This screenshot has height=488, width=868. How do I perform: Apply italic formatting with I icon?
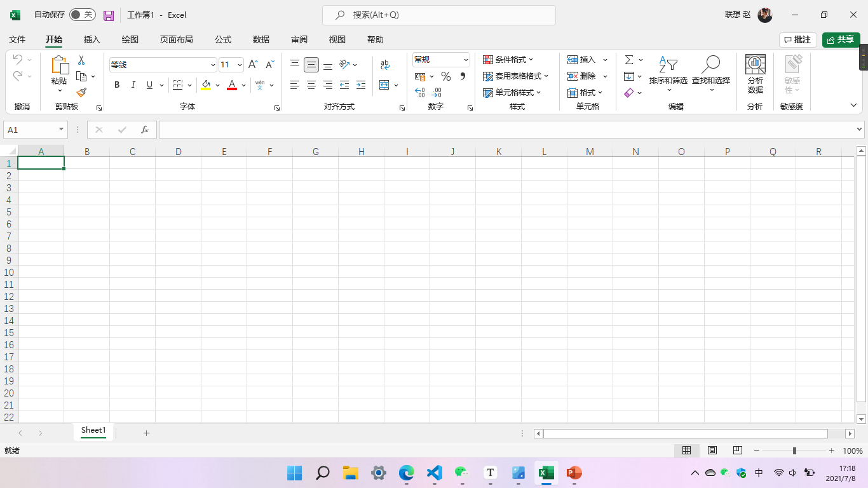click(x=133, y=85)
